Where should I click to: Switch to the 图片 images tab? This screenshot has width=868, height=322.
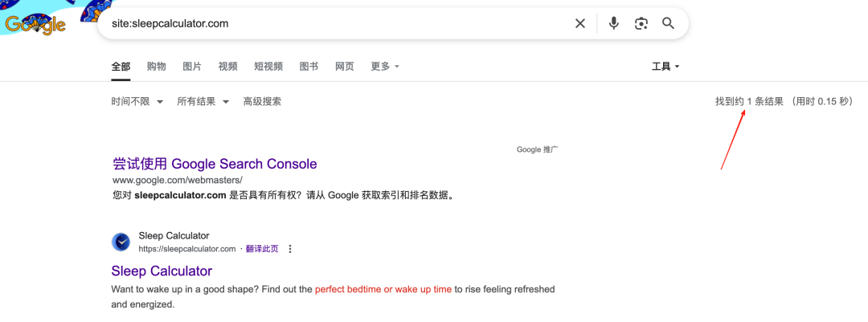(x=192, y=67)
